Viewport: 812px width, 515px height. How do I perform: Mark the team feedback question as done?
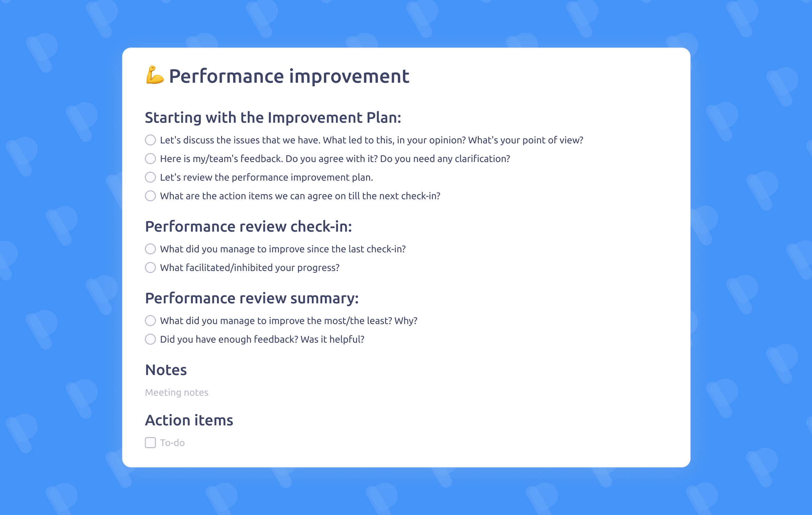tap(150, 159)
